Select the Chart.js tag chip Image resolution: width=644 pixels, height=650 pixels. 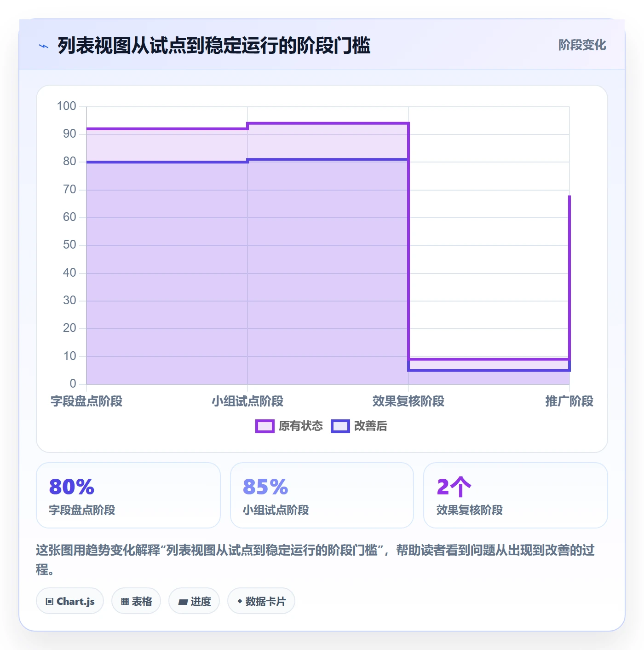pos(70,601)
